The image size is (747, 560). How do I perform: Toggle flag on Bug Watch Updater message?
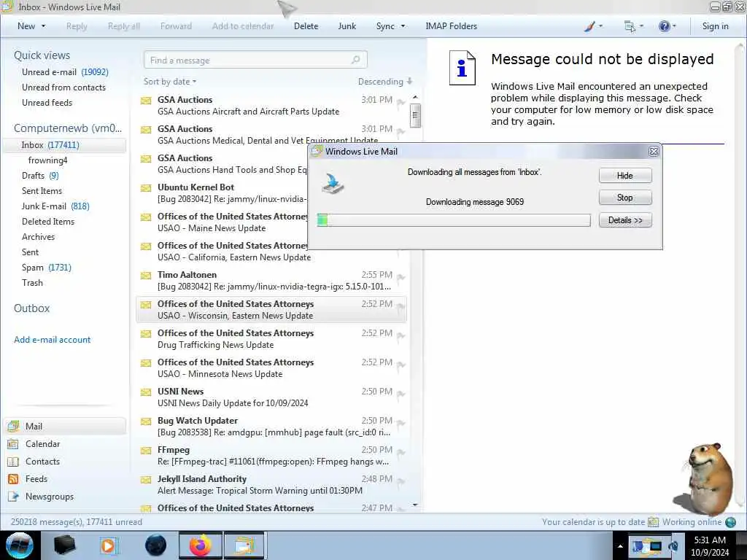[x=400, y=423]
